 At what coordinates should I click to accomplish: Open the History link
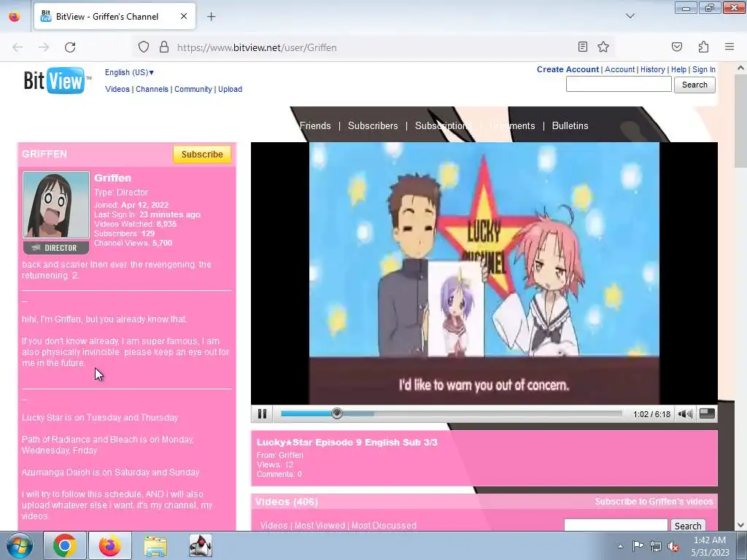[652, 69]
